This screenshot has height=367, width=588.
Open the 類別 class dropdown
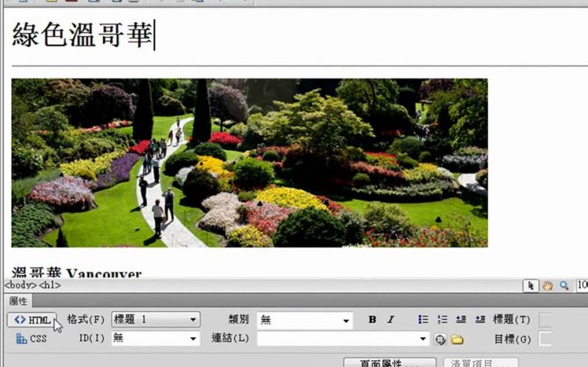point(305,320)
